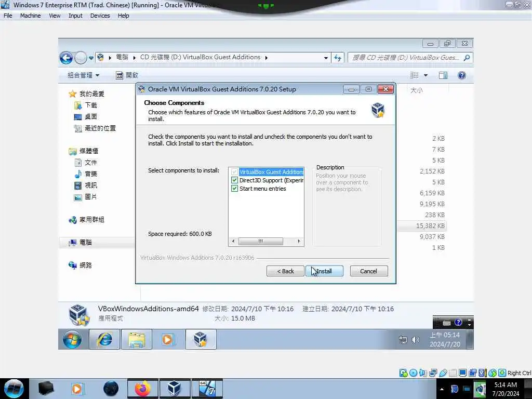Click the search magnifier icon in Explorer
This screenshot has width=532, height=399.
pos(467,58)
